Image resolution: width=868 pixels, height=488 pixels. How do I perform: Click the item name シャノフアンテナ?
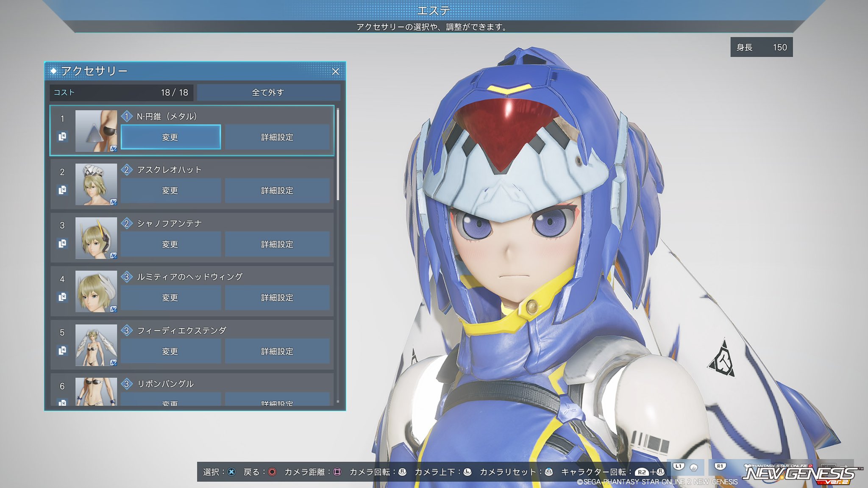pyautogui.click(x=169, y=223)
